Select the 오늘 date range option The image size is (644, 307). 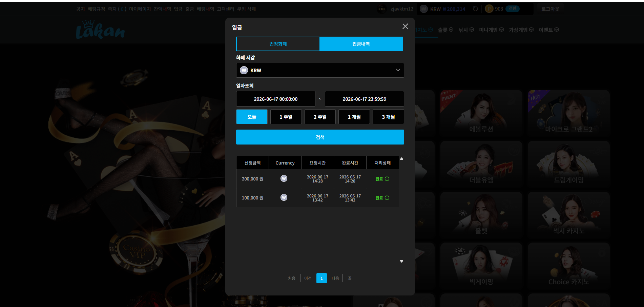click(252, 117)
